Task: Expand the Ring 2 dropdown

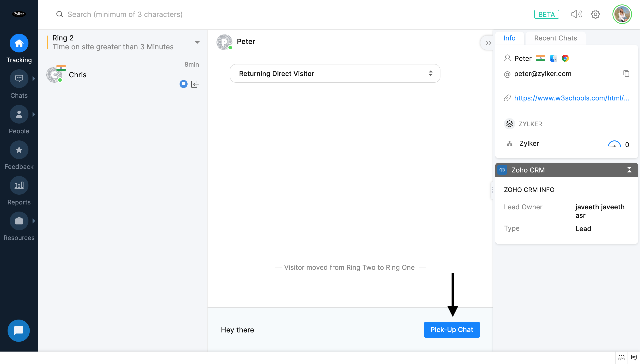Action: 197,42
